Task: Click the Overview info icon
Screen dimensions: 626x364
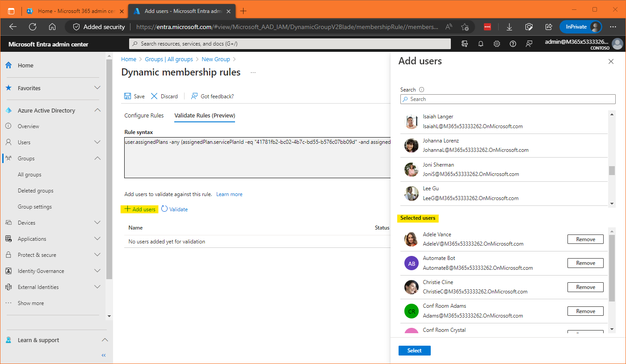Action: tap(8, 126)
